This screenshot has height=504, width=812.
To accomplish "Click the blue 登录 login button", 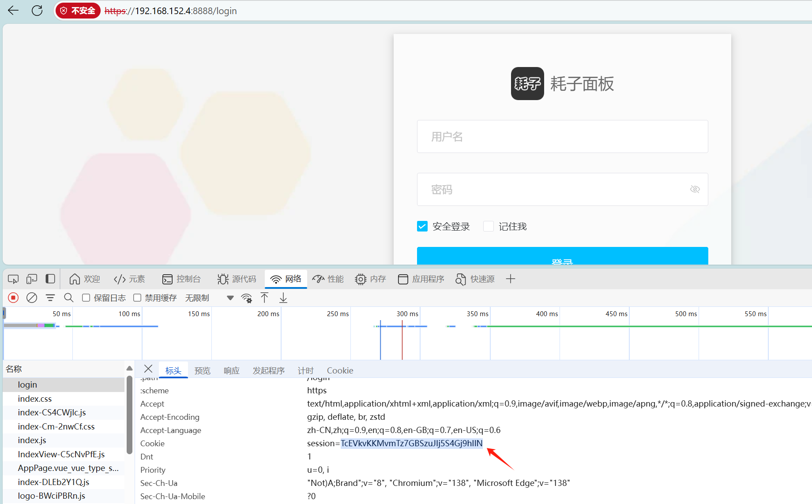I will coord(562,257).
